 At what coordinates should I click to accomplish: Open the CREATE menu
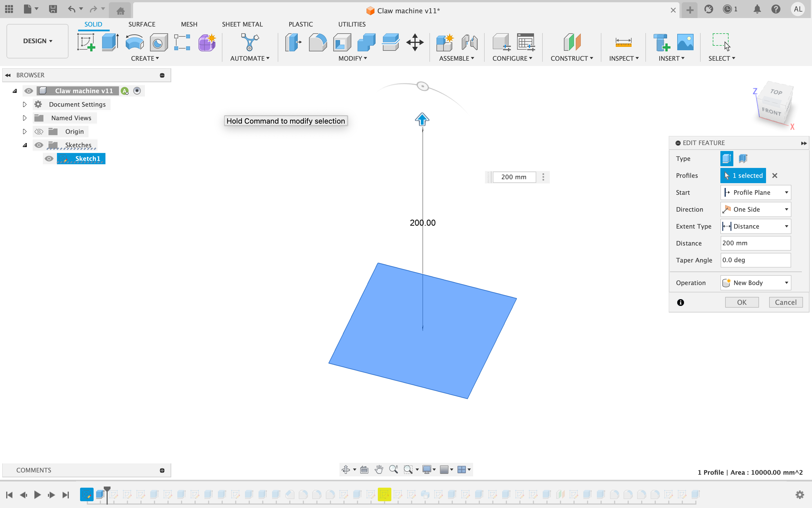point(145,58)
